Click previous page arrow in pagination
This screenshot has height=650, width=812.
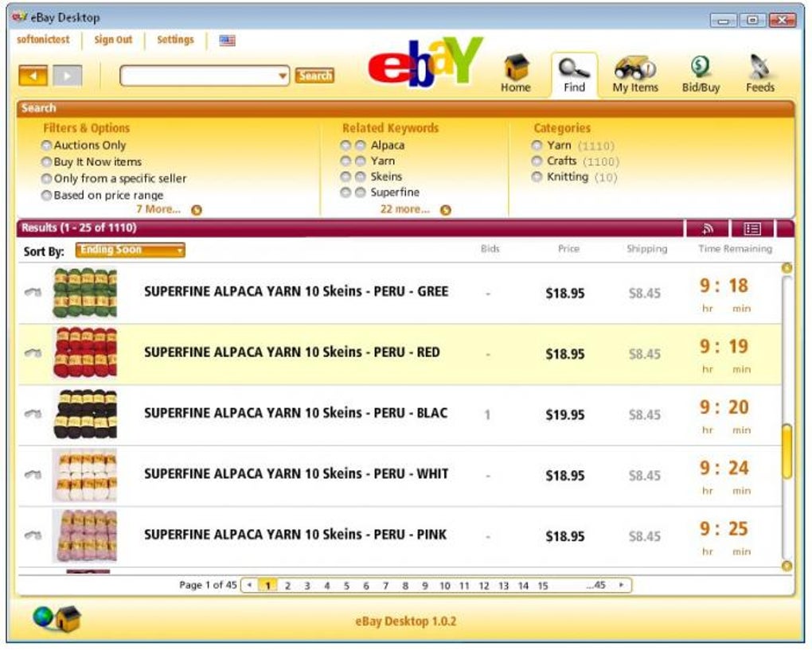pos(250,586)
